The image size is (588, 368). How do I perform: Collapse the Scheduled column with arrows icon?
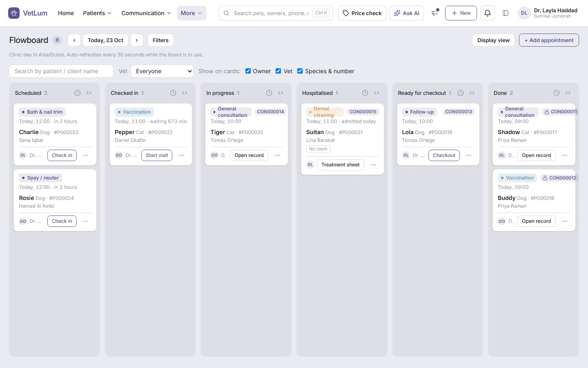tap(89, 93)
